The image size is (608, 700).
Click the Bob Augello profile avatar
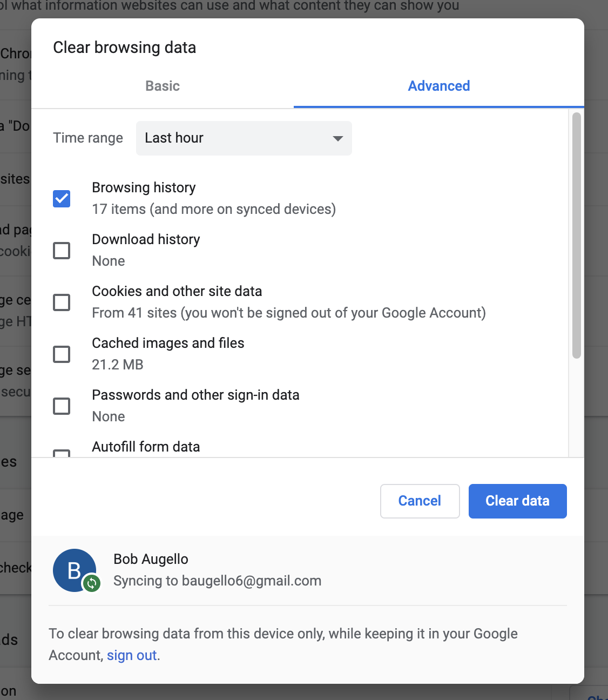tap(75, 570)
